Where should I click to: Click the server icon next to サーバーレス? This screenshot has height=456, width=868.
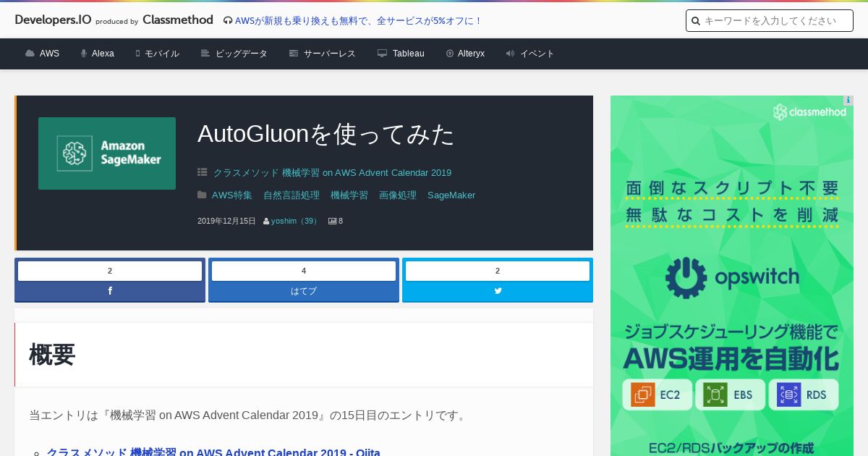pyautogui.click(x=294, y=54)
